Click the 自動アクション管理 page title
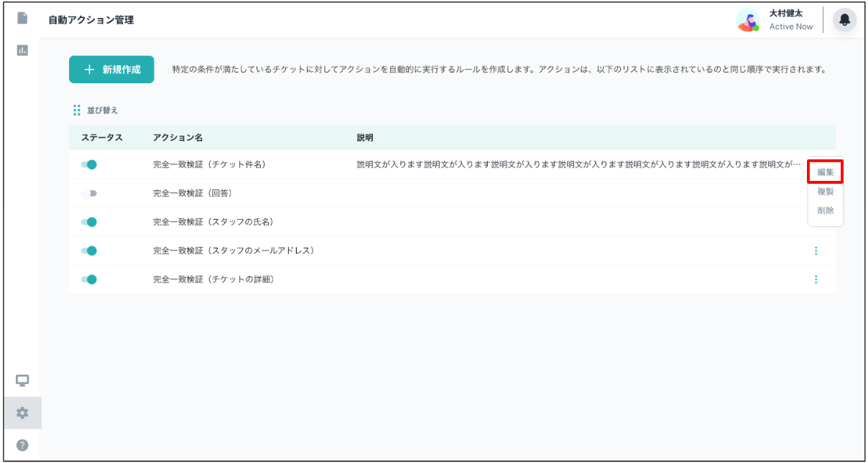The image size is (868, 463). pyautogui.click(x=91, y=20)
